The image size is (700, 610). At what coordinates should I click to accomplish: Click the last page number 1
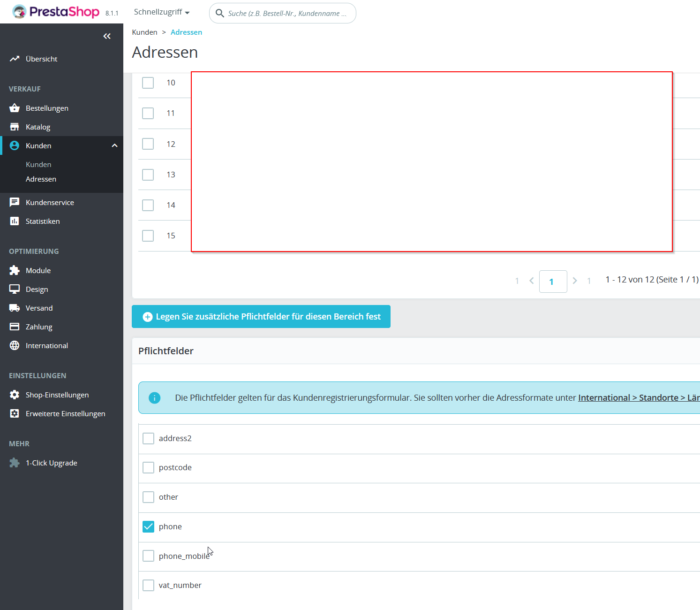tap(589, 281)
